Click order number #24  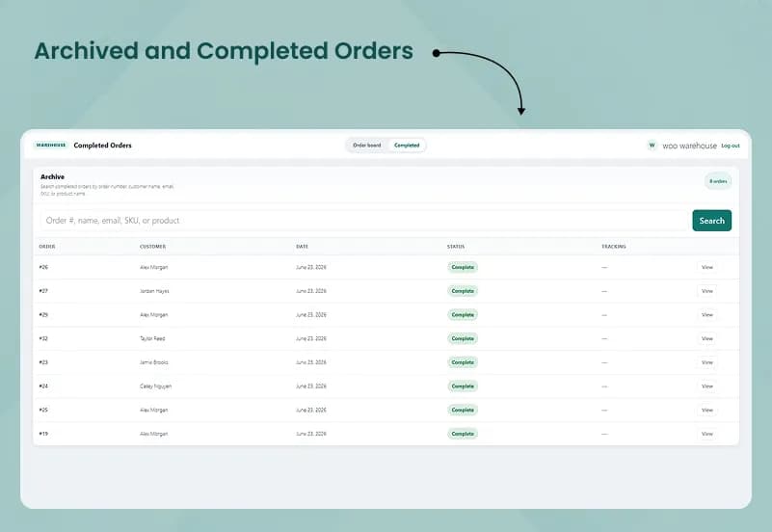click(x=43, y=386)
